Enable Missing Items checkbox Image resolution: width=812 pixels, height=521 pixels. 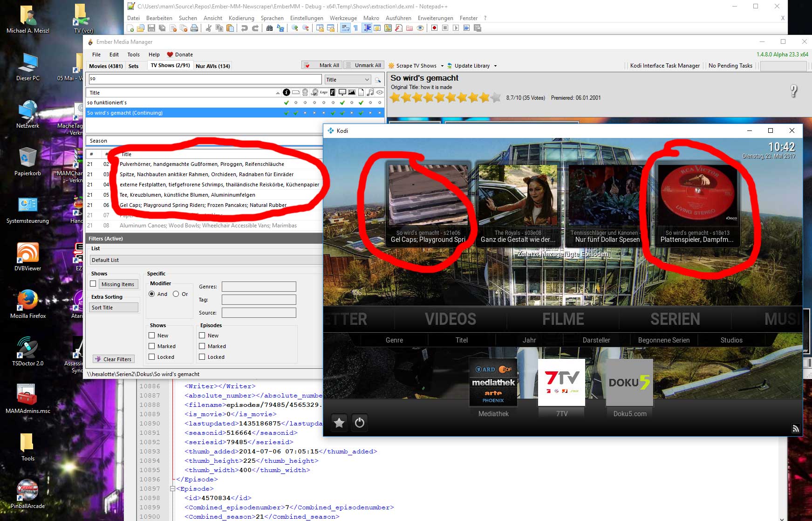(x=93, y=284)
